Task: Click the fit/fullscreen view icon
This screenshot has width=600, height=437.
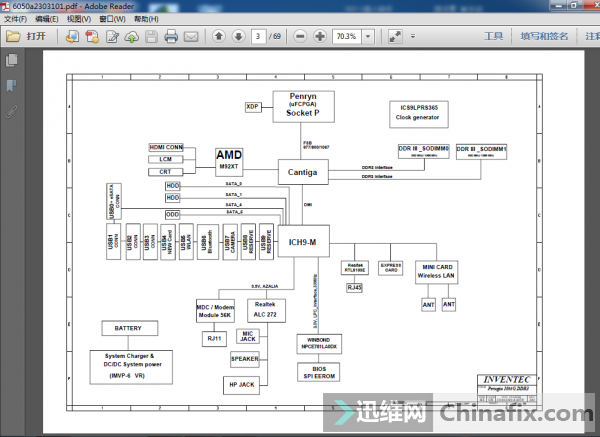Action: (x=395, y=36)
